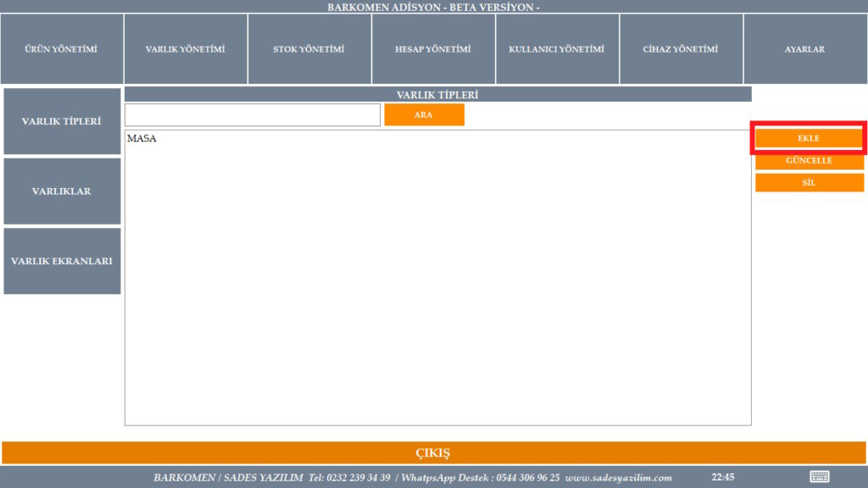Focus the search text field
The image size is (868, 488).
(253, 114)
